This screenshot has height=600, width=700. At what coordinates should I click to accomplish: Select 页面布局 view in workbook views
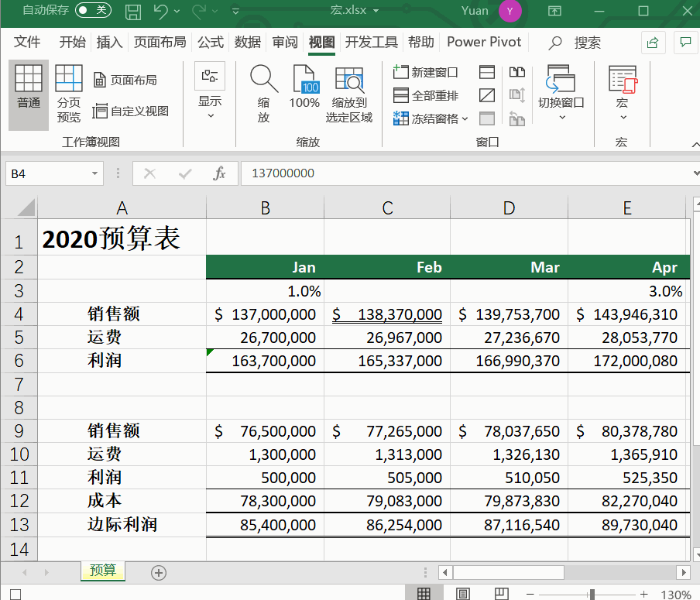(x=126, y=81)
